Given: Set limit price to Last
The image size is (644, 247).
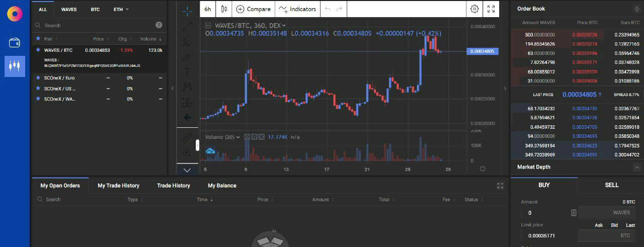Looking at the screenshot, I should pos(630,225).
